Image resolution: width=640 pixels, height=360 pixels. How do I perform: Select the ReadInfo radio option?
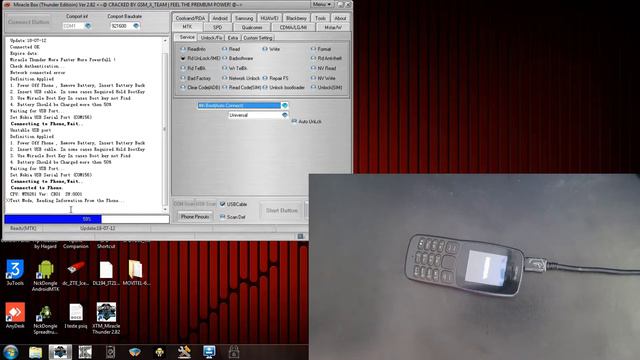(x=183, y=49)
